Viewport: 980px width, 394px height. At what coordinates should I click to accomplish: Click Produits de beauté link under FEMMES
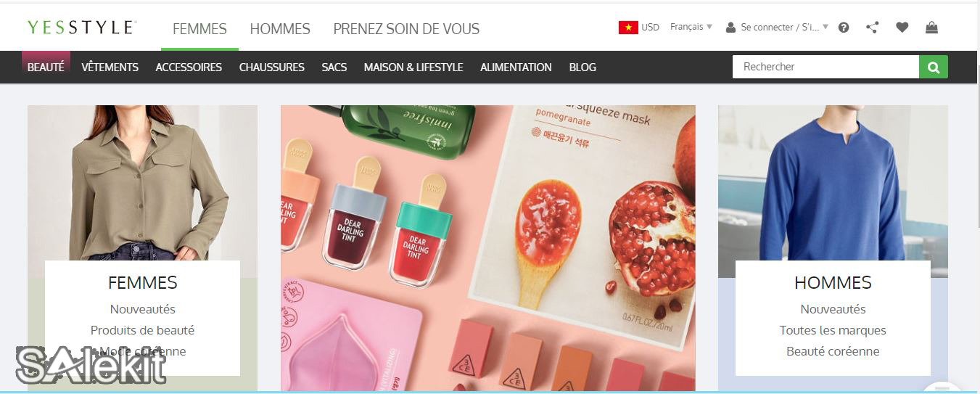click(x=142, y=330)
